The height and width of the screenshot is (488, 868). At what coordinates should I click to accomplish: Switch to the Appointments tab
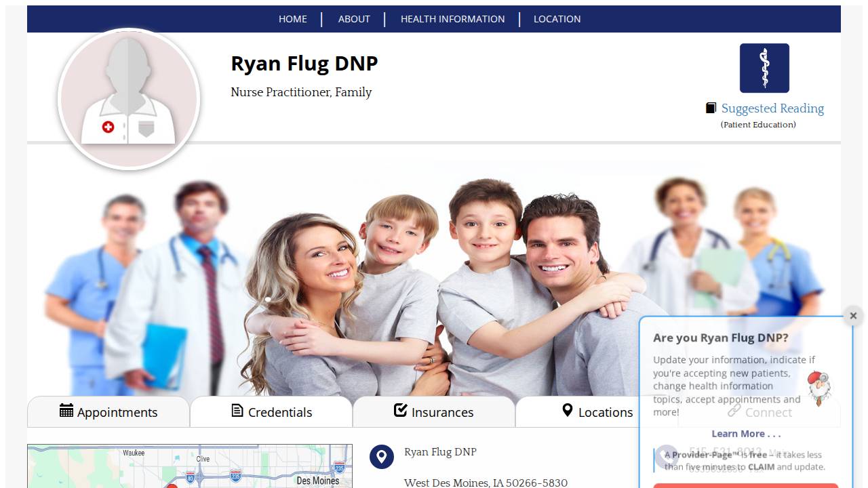(x=108, y=411)
